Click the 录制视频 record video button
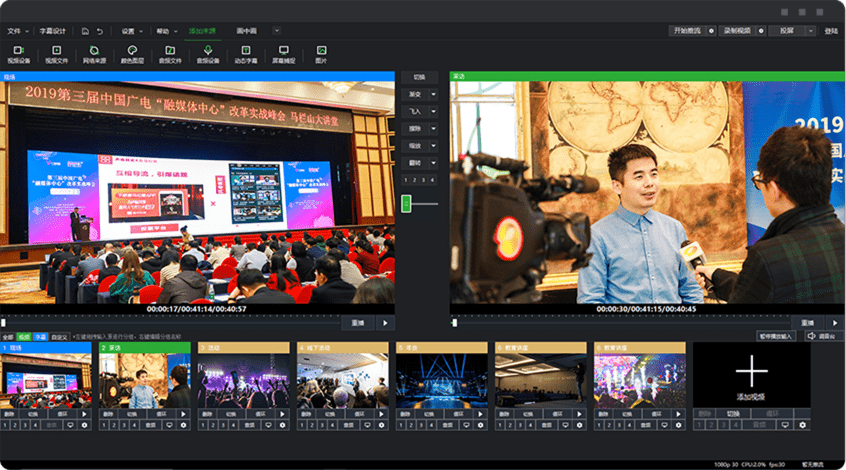The image size is (846, 470). pos(736,31)
